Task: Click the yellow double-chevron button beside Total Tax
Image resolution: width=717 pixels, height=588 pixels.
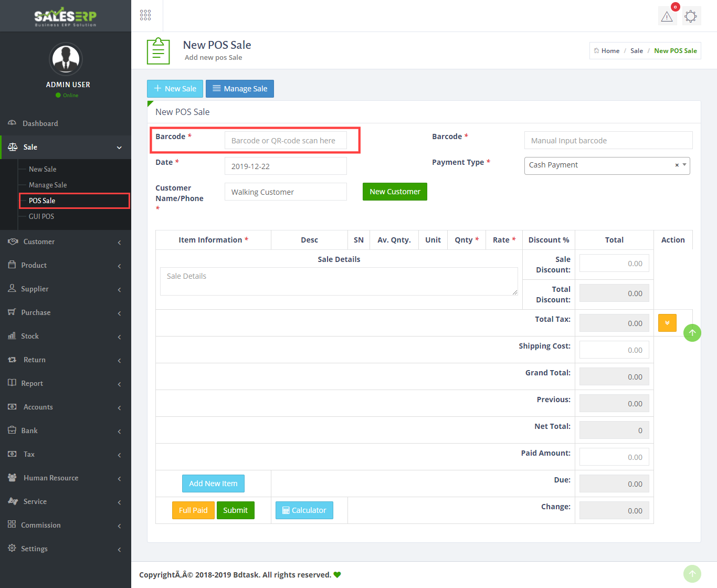Action: point(667,323)
